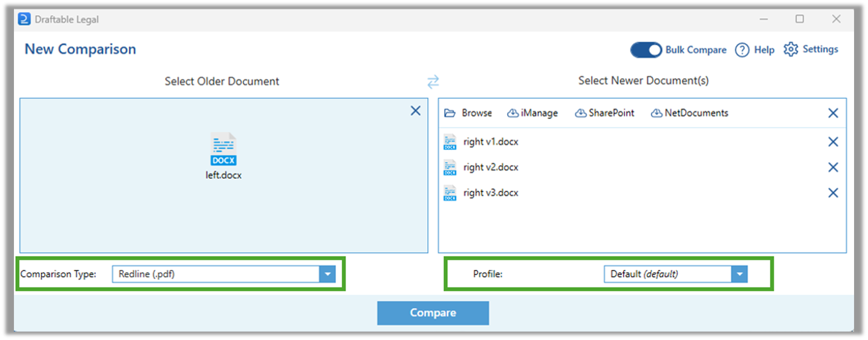This screenshot has width=868, height=340.
Task: Remove right v3.docx from the list
Action: pos(833,193)
